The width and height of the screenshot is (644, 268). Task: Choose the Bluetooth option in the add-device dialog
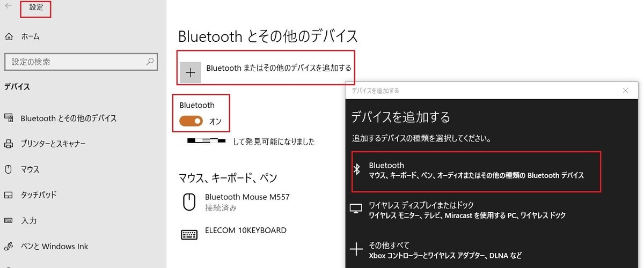click(x=476, y=171)
